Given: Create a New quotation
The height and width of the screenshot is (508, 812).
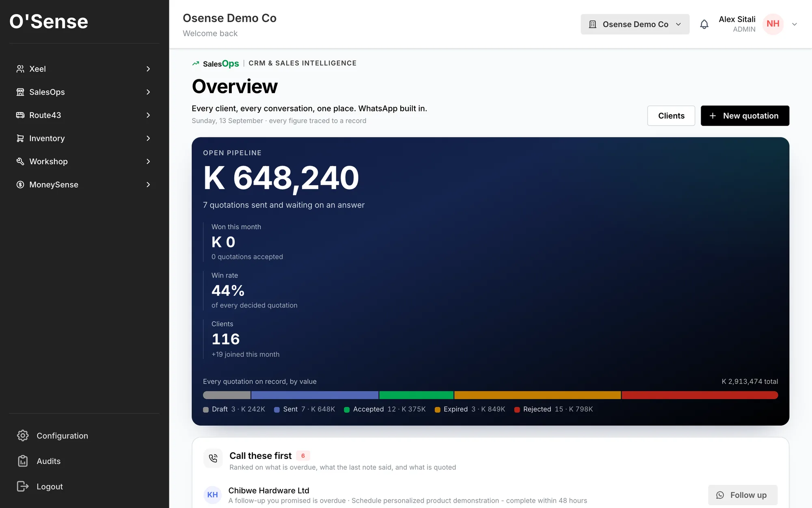Looking at the screenshot, I should click(745, 116).
